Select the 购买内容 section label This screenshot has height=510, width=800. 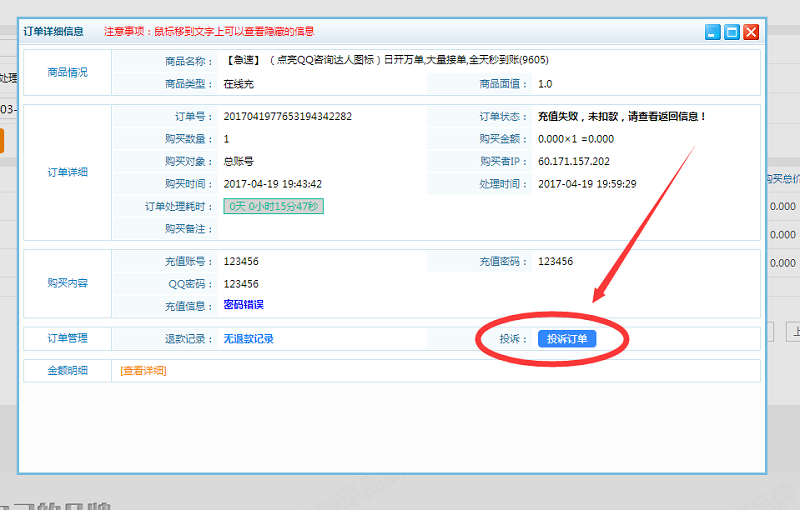coord(67,283)
